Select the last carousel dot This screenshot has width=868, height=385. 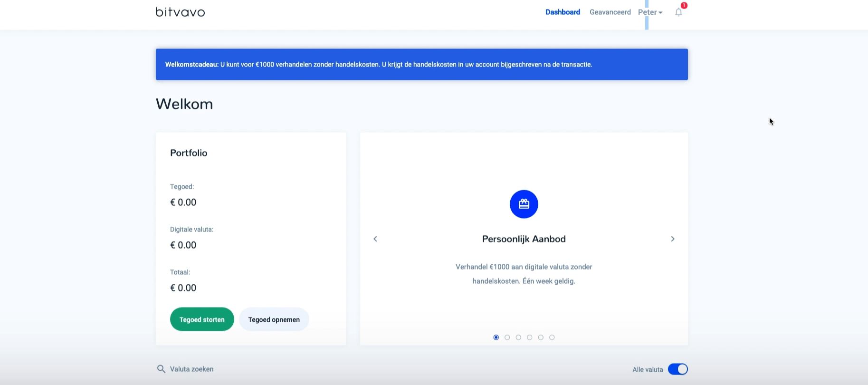click(552, 337)
